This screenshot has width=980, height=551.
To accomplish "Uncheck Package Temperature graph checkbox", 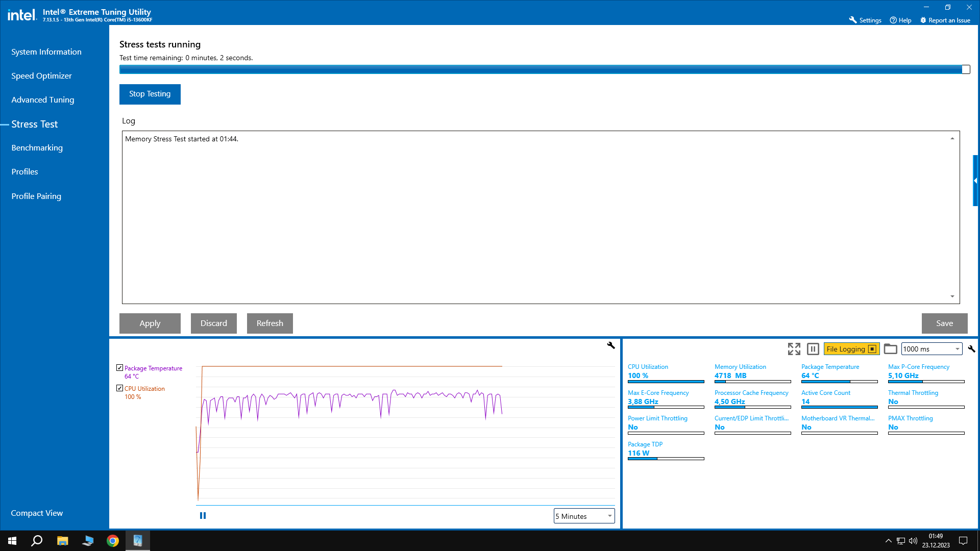I will click(120, 368).
